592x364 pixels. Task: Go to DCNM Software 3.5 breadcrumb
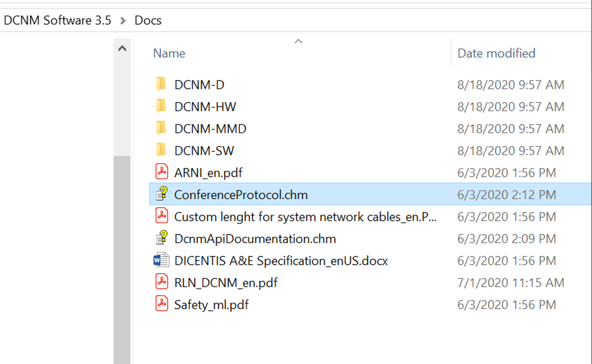point(58,20)
